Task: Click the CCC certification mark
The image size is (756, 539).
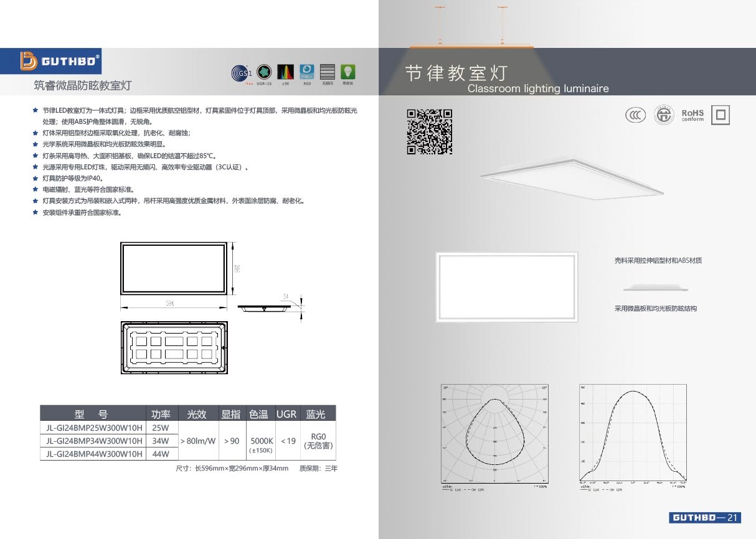Action: (635, 115)
